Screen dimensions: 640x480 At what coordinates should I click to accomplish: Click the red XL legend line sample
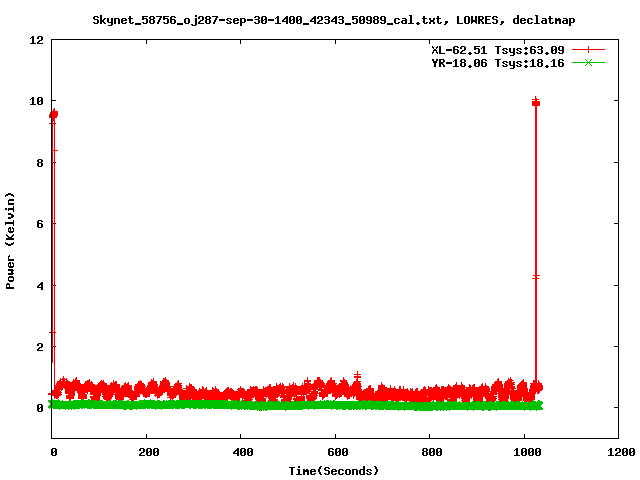click(x=588, y=50)
